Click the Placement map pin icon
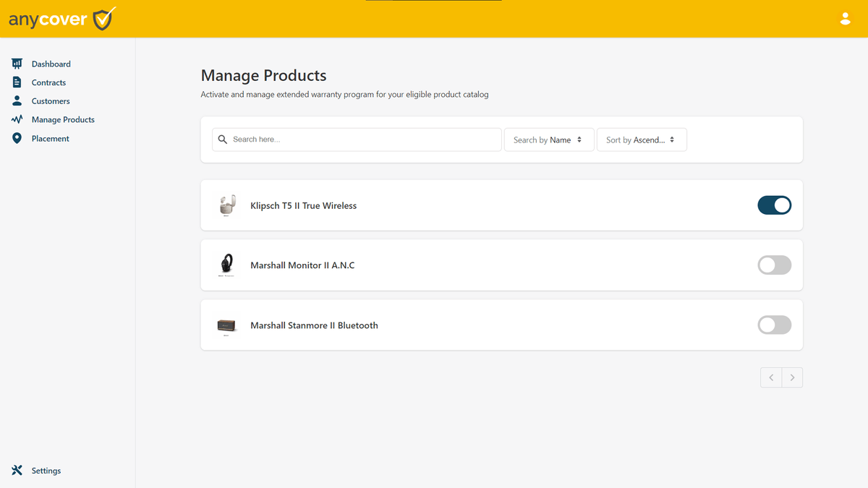 (17, 138)
